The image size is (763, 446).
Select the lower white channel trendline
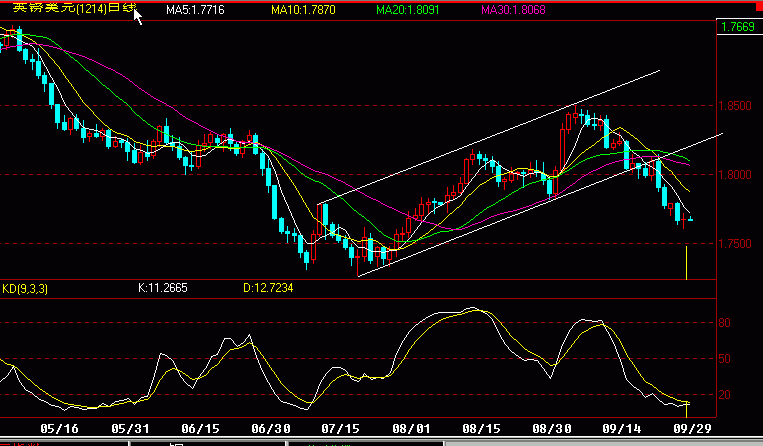coord(540,205)
